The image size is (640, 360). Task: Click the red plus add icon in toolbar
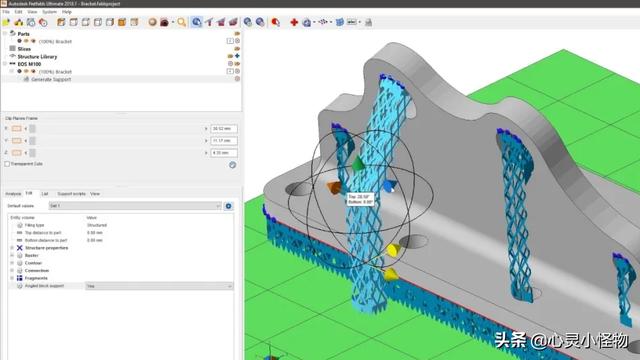click(x=294, y=22)
